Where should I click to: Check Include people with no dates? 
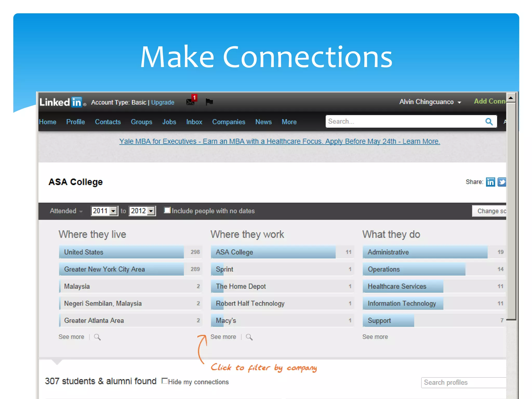tap(167, 210)
